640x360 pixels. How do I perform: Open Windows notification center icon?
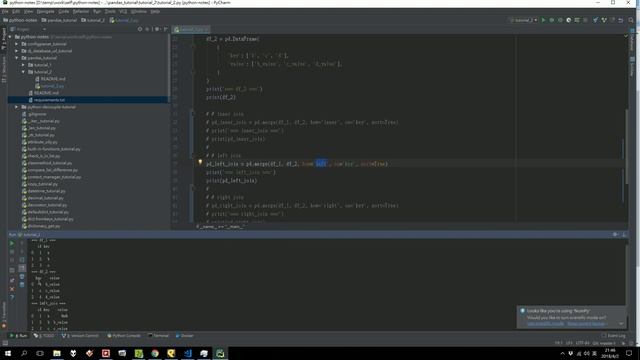point(629,353)
